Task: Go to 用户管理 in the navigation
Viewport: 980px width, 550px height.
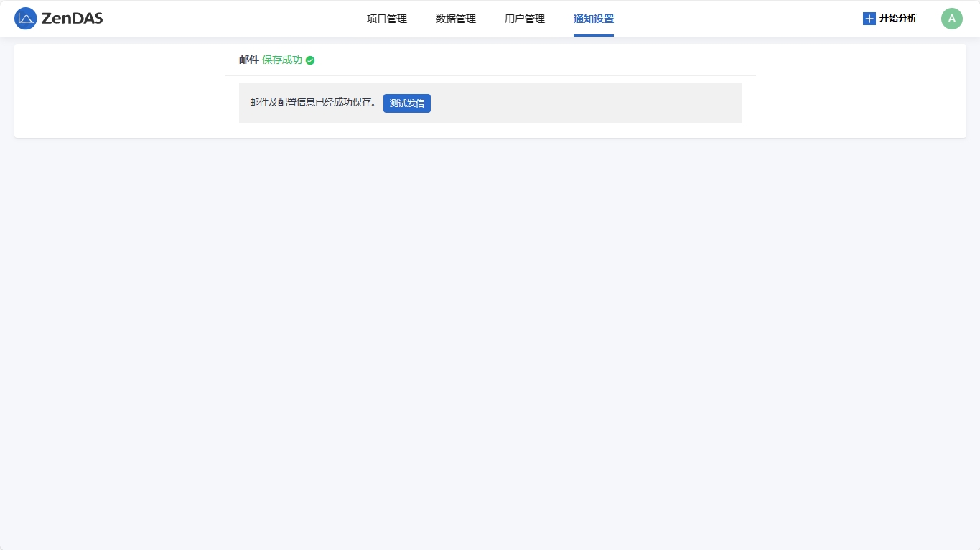Action: click(524, 19)
